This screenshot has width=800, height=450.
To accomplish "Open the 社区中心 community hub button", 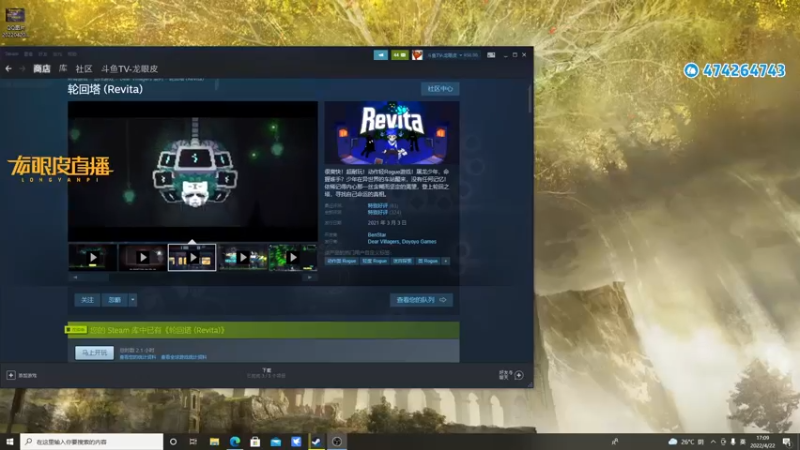I will pos(440,89).
